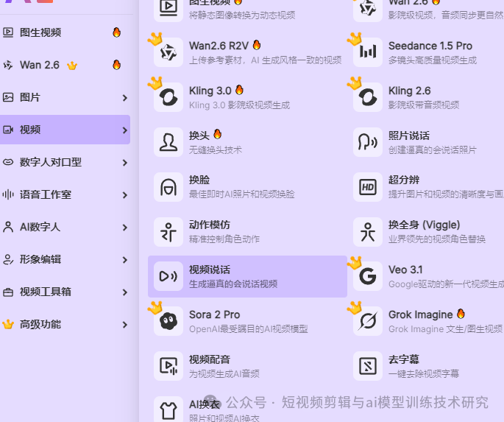Expand the 形象编辑 submenu arrow
The height and width of the screenshot is (422, 504).
pos(125,260)
